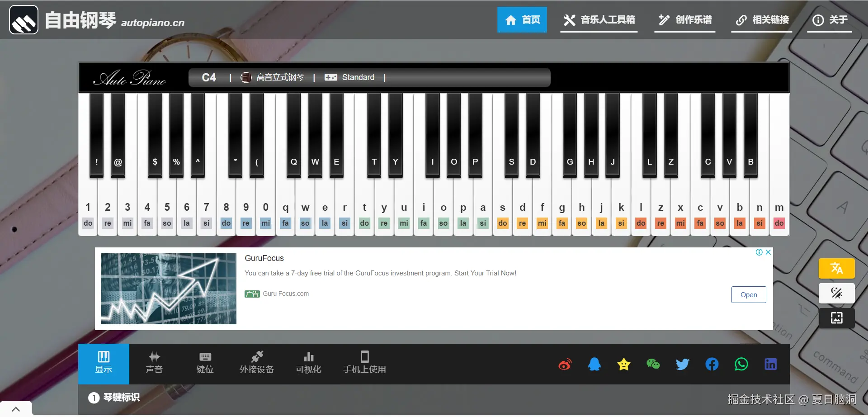This screenshot has width=868, height=417.
Task: Click the 琴键标识 section heading
Action: [122, 397]
